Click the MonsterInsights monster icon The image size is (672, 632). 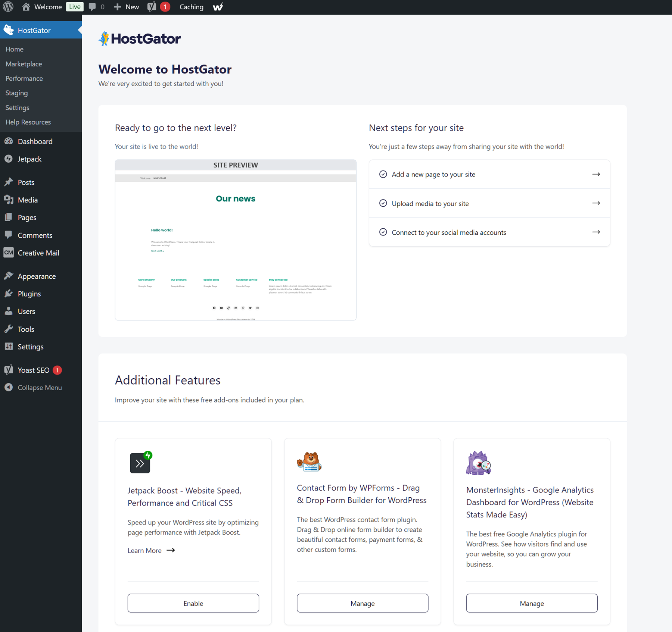click(478, 463)
